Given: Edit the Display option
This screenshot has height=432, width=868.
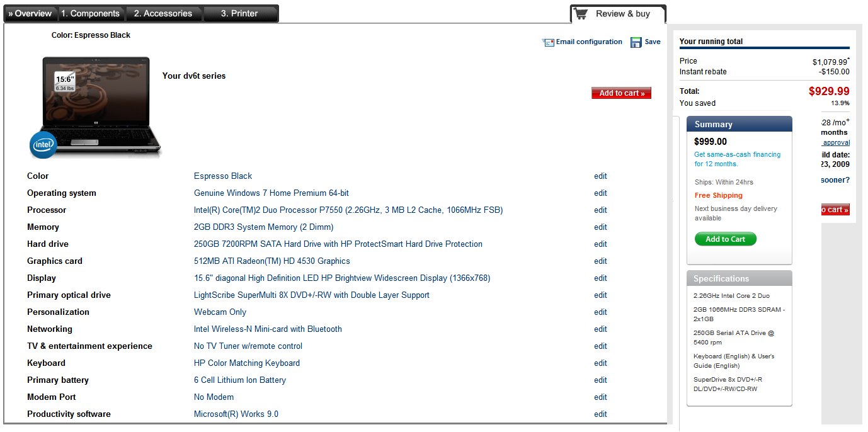Looking at the screenshot, I should click(x=600, y=278).
